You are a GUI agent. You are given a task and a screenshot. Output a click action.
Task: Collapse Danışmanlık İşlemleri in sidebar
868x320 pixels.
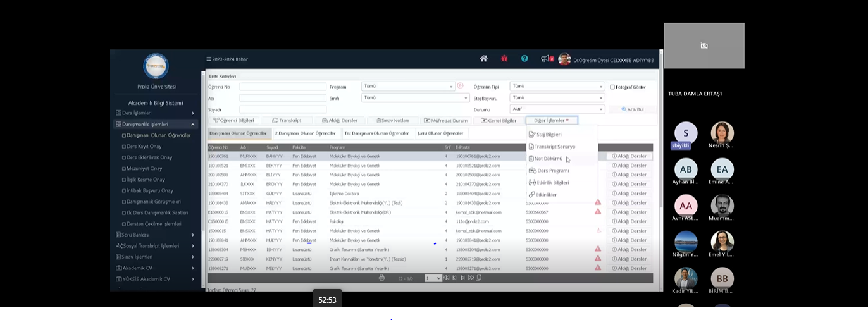[156, 125]
